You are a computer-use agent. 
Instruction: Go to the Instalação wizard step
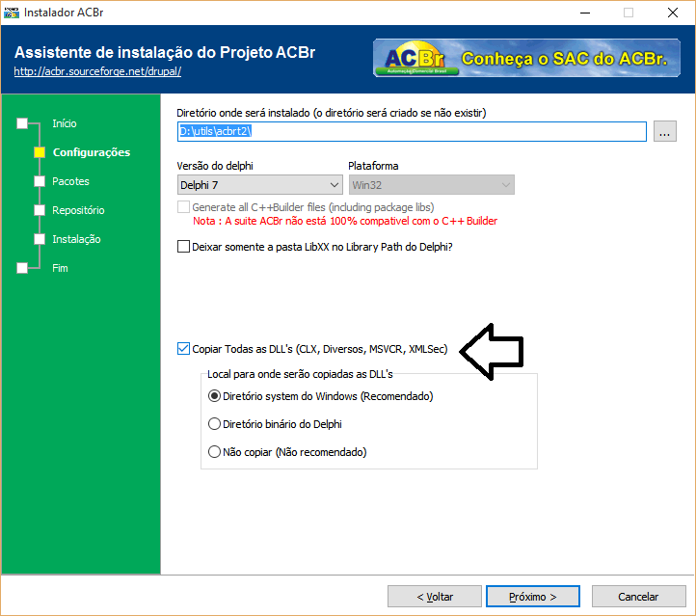[76, 239]
